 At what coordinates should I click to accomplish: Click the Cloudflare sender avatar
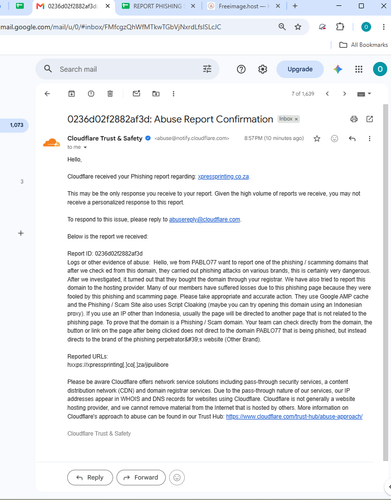coord(51,143)
